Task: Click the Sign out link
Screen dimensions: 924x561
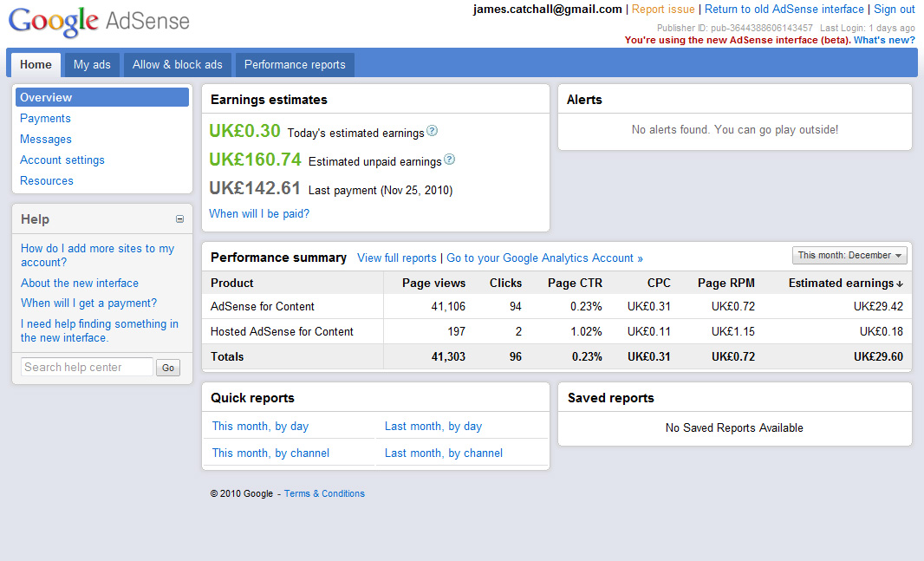Action: coord(894,9)
